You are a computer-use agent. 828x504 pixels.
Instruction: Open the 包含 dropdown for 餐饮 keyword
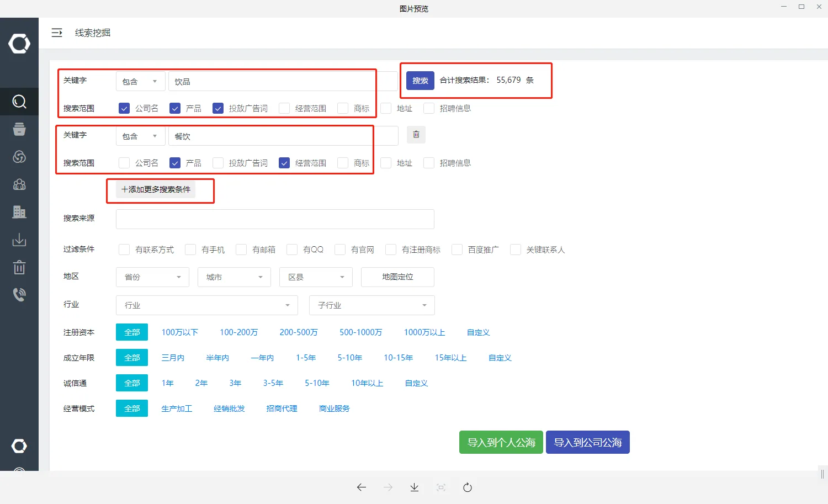point(140,136)
